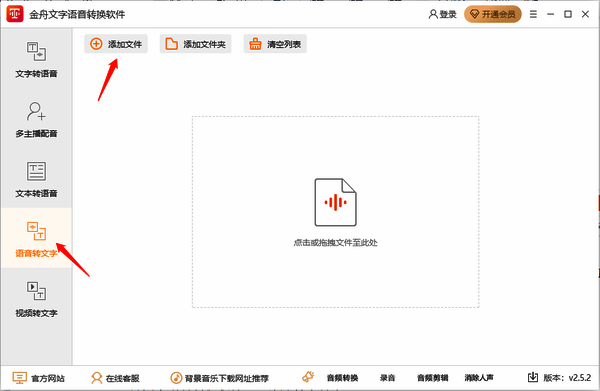Viewport: 600px width, 391px height.
Task: Click the 添加文件夹 button
Action: pos(196,44)
